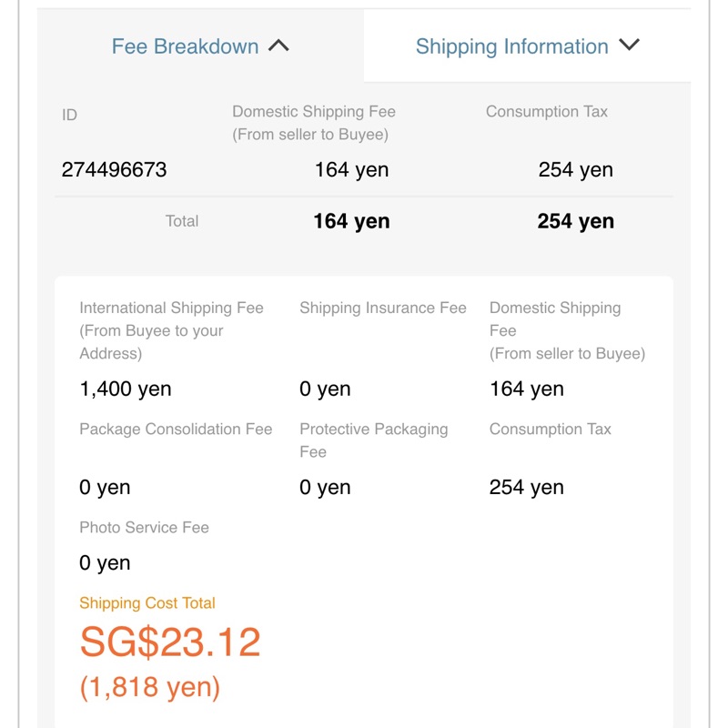Click the (1,818 yen) converted total

(150, 687)
